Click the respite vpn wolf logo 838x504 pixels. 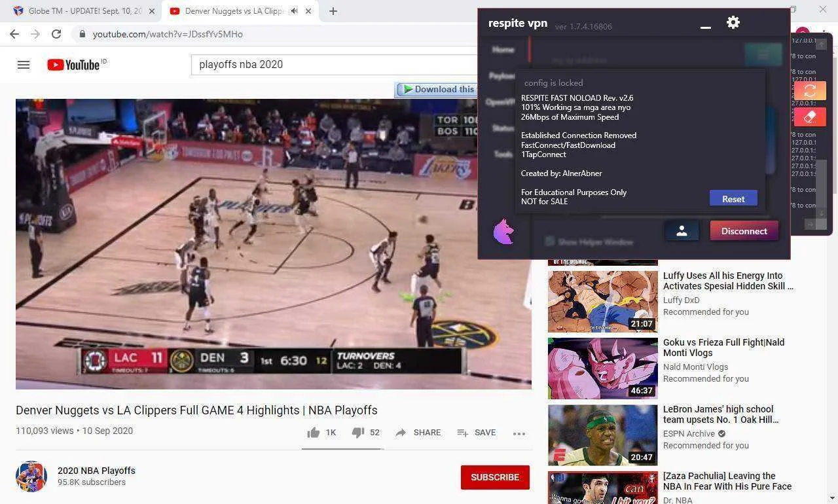(503, 232)
